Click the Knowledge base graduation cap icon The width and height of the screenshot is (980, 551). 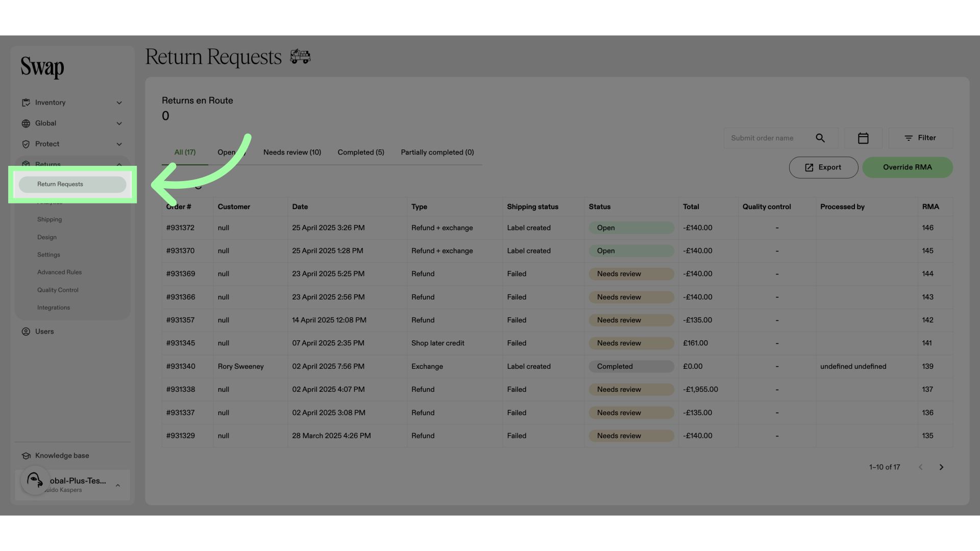pyautogui.click(x=26, y=456)
